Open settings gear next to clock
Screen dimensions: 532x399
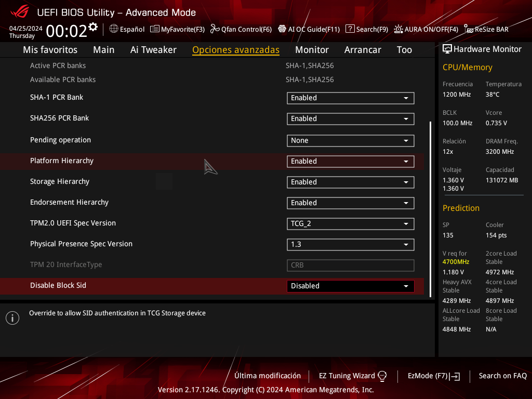click(93, 27)
